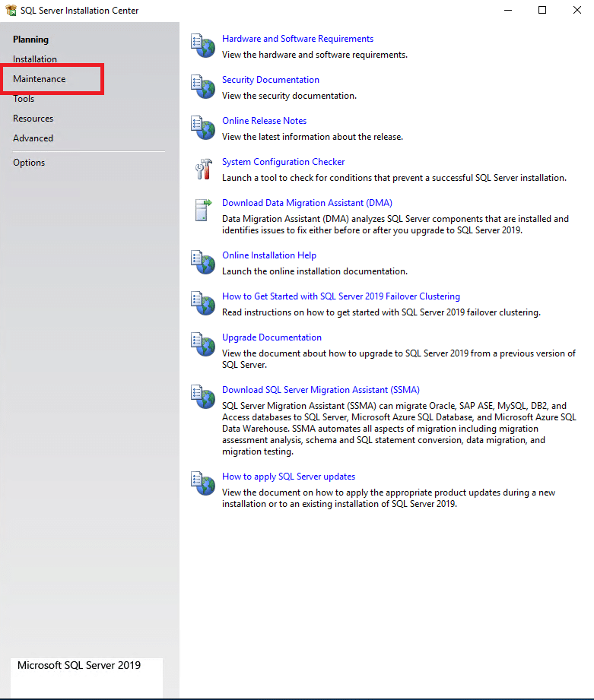Click the SQL Server updates document icon
This screenshot has height=700, width=594.
click(x=203, y=483)
